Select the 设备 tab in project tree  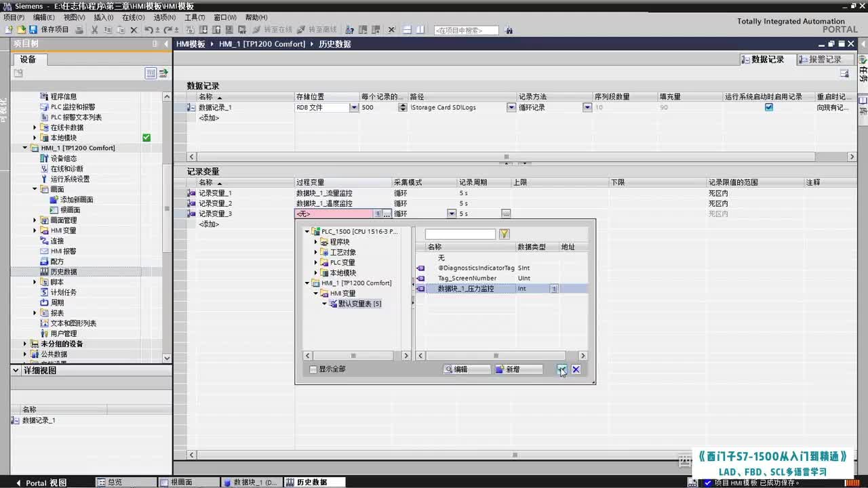28,60
